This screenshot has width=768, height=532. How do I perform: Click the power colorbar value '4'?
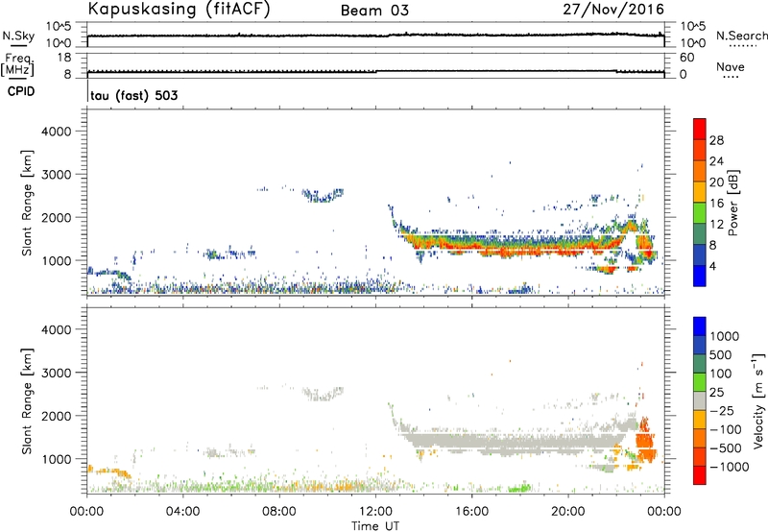(x=712, y=267)
